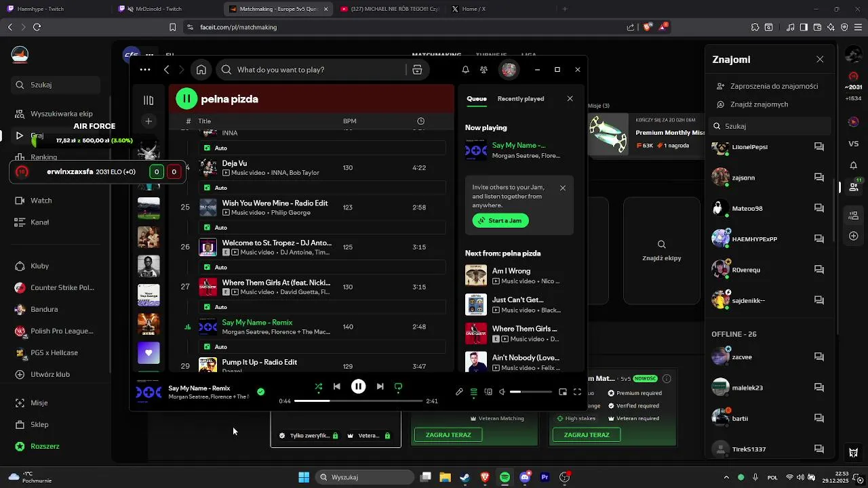Click Brave browser hamburger menu

pos(857,27)
